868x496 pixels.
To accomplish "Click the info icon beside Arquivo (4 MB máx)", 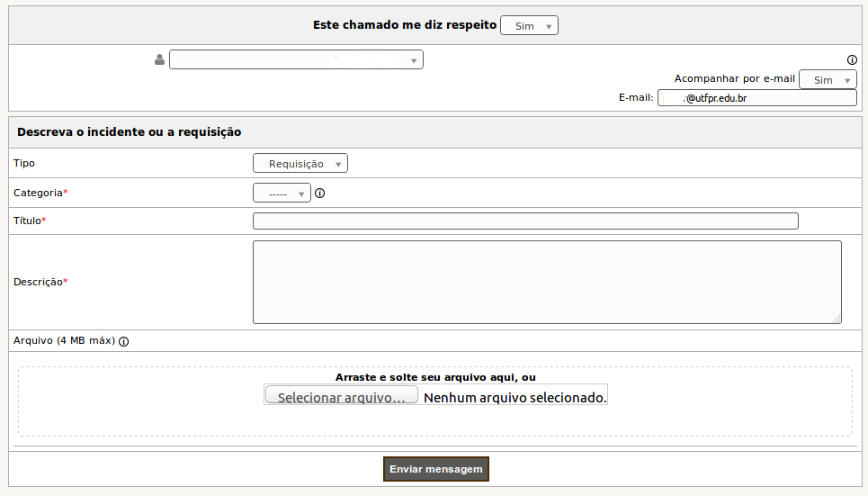I will coord(124,341).
